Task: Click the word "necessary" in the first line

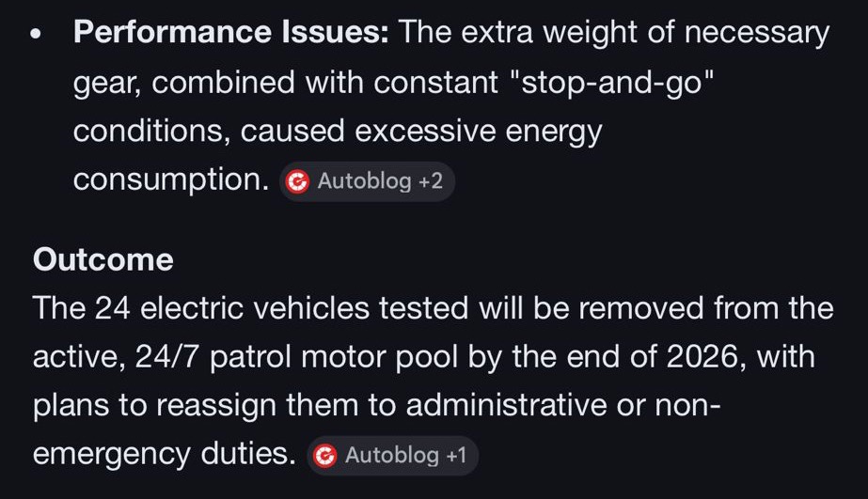Action: point(757,34)
